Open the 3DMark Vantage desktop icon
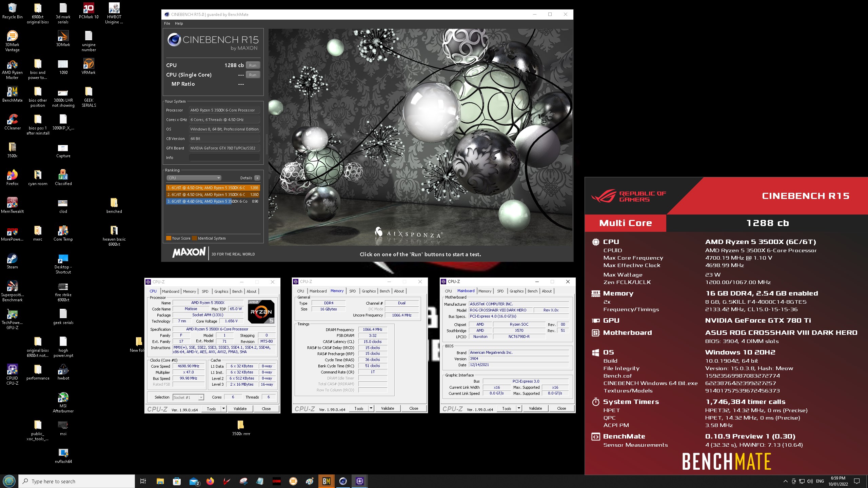Viewport: 868px width, 488px height. (x=12, y=41)
